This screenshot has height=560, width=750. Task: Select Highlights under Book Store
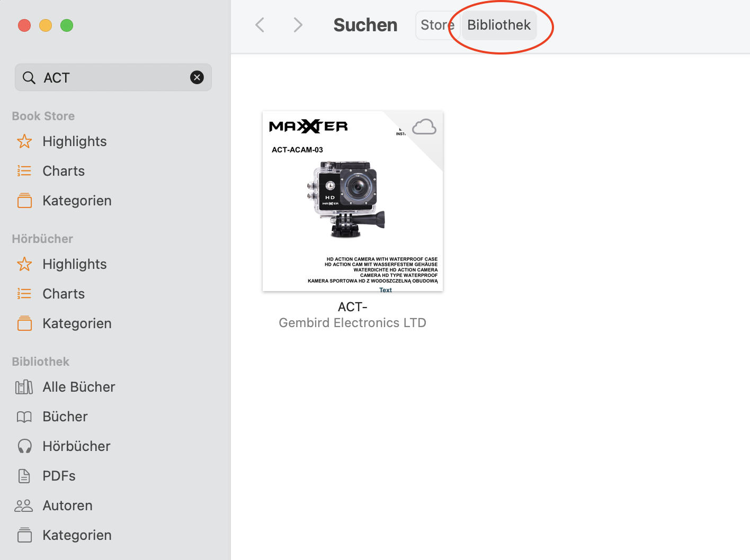75,141
